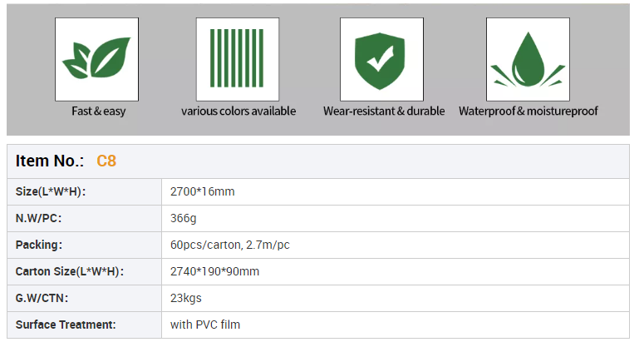
Task: Click the 'N.W/PC:' row label
Action: click(39, 218)
